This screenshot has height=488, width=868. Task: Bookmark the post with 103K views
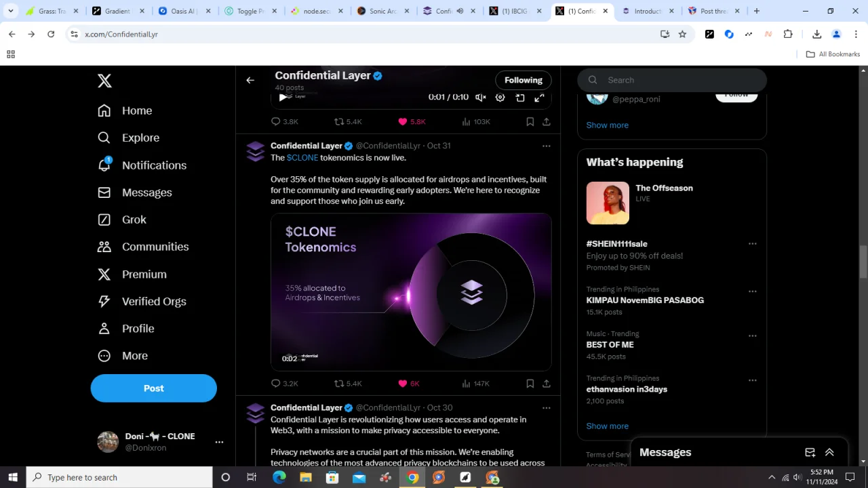coord(530,122)
